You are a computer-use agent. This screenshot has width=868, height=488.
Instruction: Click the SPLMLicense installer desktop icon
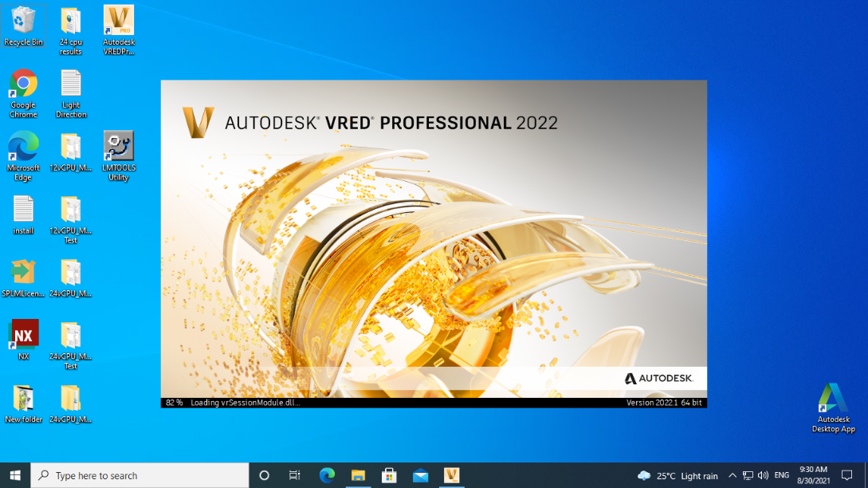24,273
